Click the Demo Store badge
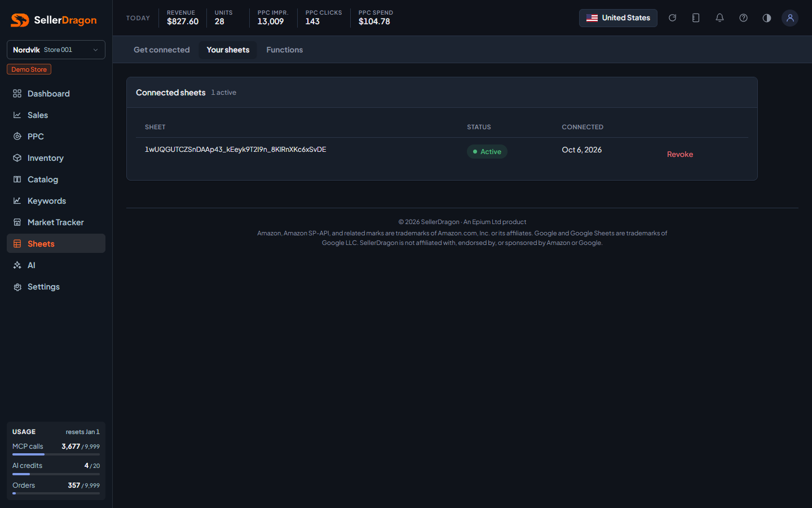This screenshot has height=508, width=812. click(x=29, y=69)
